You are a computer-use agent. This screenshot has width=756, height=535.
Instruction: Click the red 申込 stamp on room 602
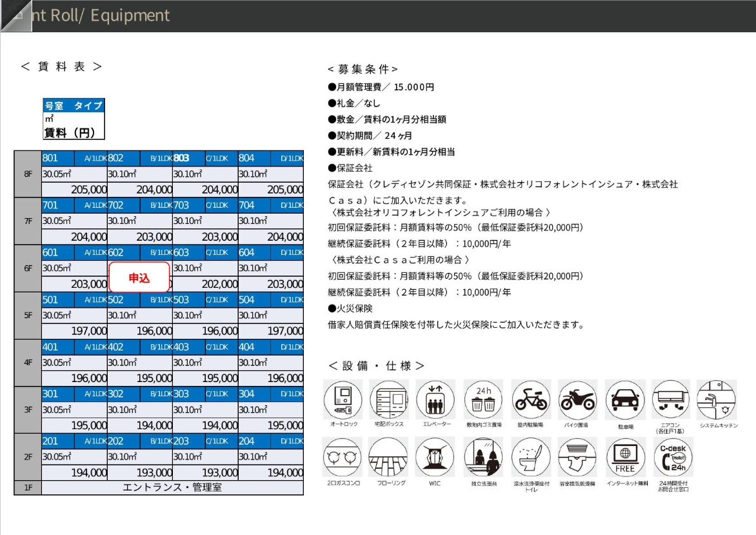[139, 278]
